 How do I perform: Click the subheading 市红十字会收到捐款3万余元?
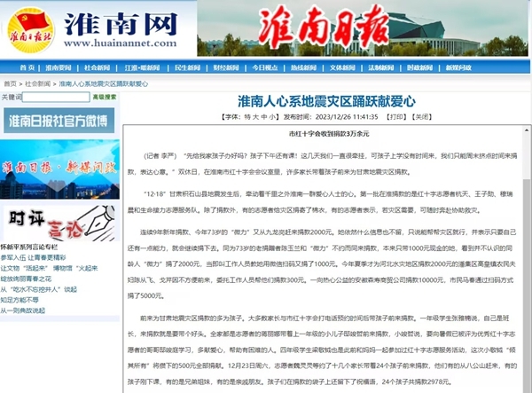[x=329, y=134]
